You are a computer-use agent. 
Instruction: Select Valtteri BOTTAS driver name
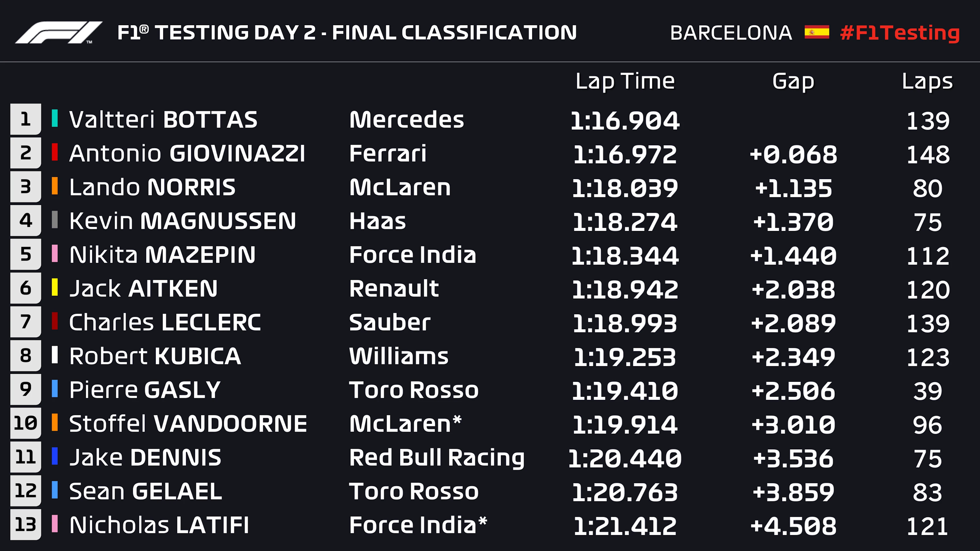click(163, 120)
